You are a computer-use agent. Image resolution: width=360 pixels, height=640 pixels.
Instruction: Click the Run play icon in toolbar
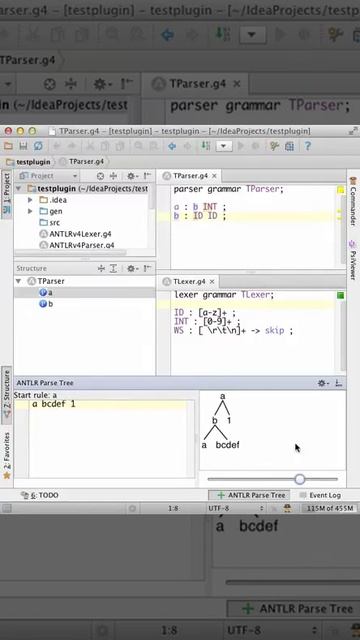point(241,146)
